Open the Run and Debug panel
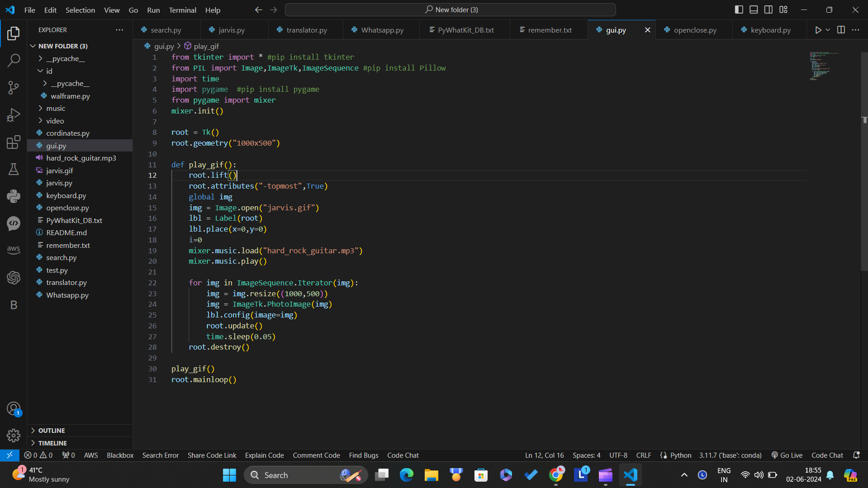Image resolution: width=868 pixels, height=488 pixels. (14, 115)
